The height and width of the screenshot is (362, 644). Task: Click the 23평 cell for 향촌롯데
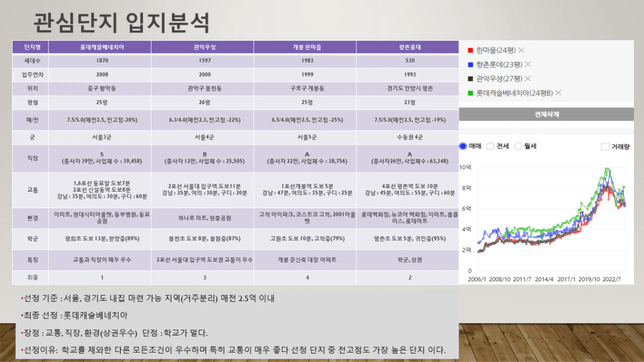[408, 102]
